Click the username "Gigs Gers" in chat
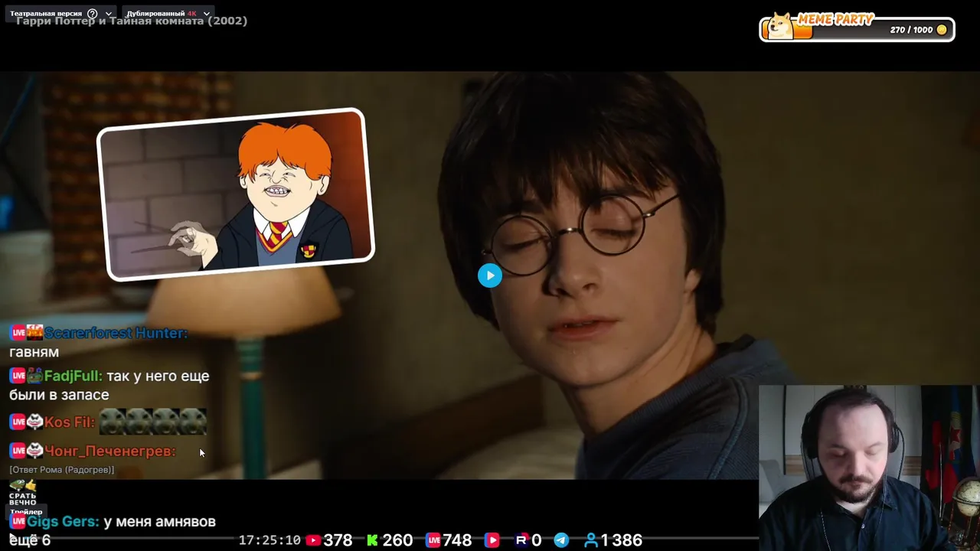This screenshot has width=980, height=551. [x=63, y=521]
